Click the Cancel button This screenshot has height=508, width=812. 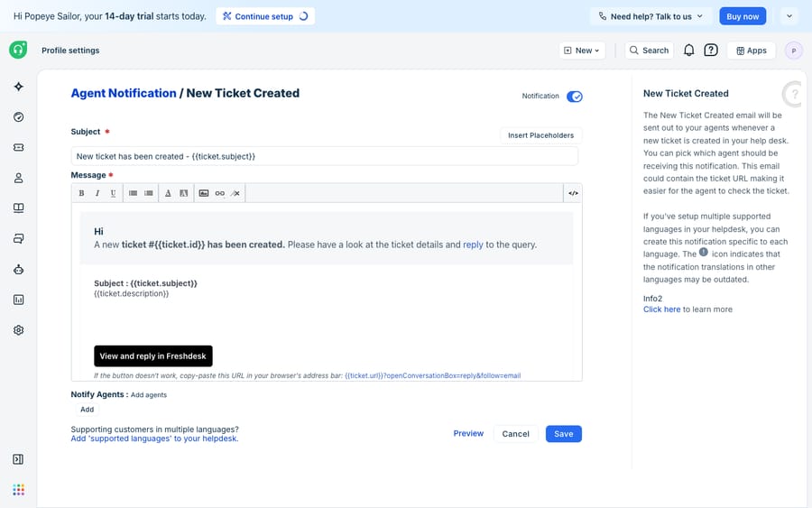tap(516, 434)
